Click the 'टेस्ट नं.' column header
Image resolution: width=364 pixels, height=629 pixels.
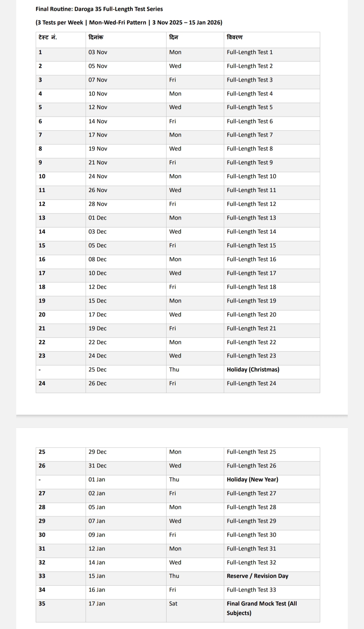(48, 37)
